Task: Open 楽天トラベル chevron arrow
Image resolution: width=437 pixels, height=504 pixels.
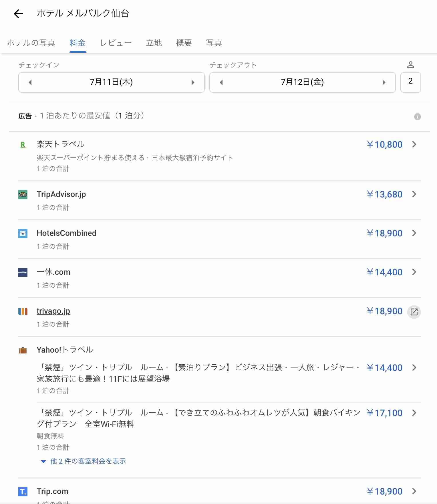Action: [x=414, y=145]
